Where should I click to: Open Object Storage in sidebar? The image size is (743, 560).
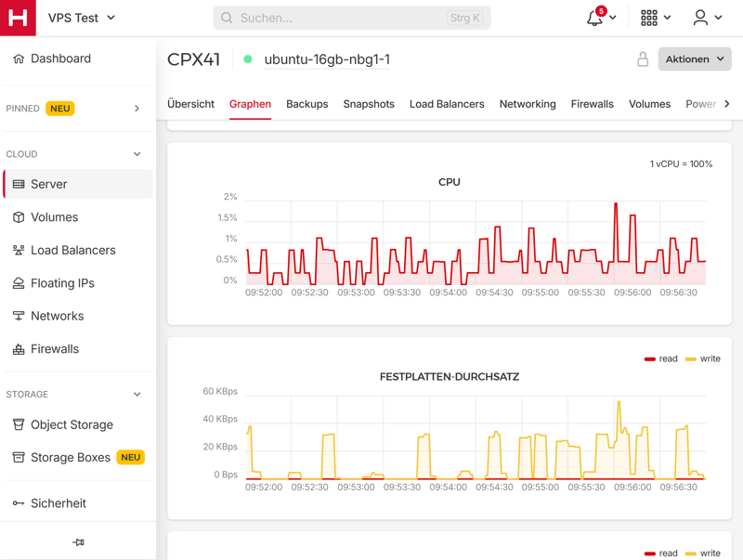coord(72,424)
